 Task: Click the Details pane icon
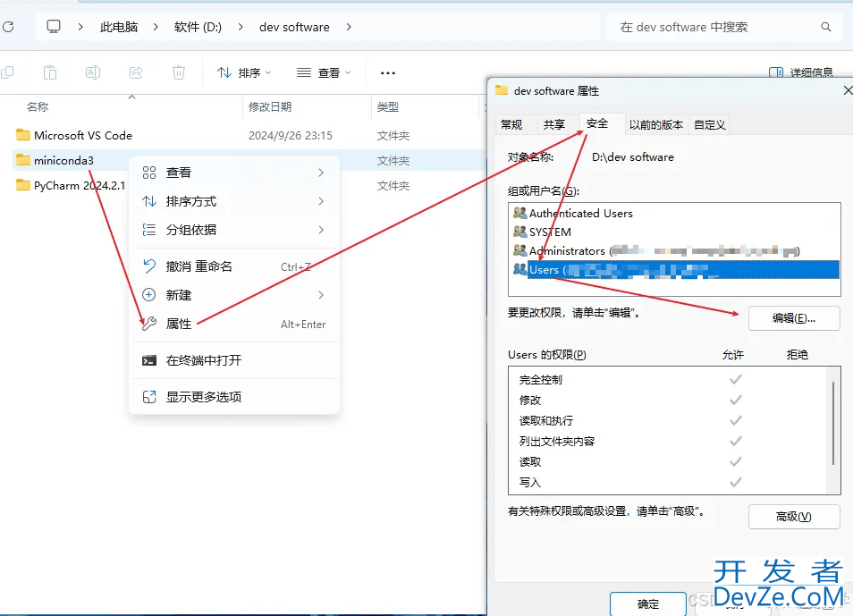pos(776,72)
